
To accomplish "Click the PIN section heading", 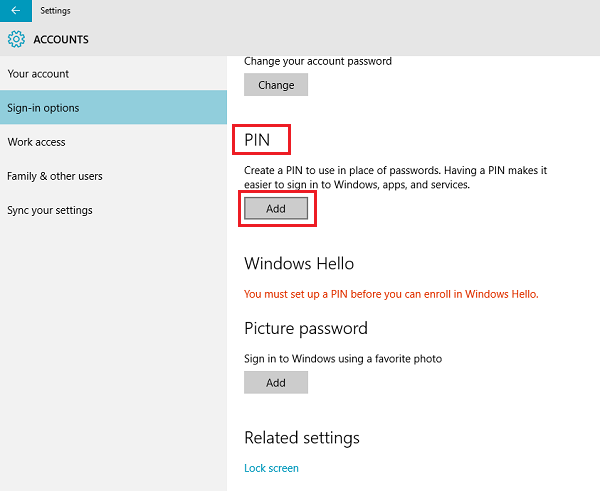I will pyautogui.click(x=258, y=139).
